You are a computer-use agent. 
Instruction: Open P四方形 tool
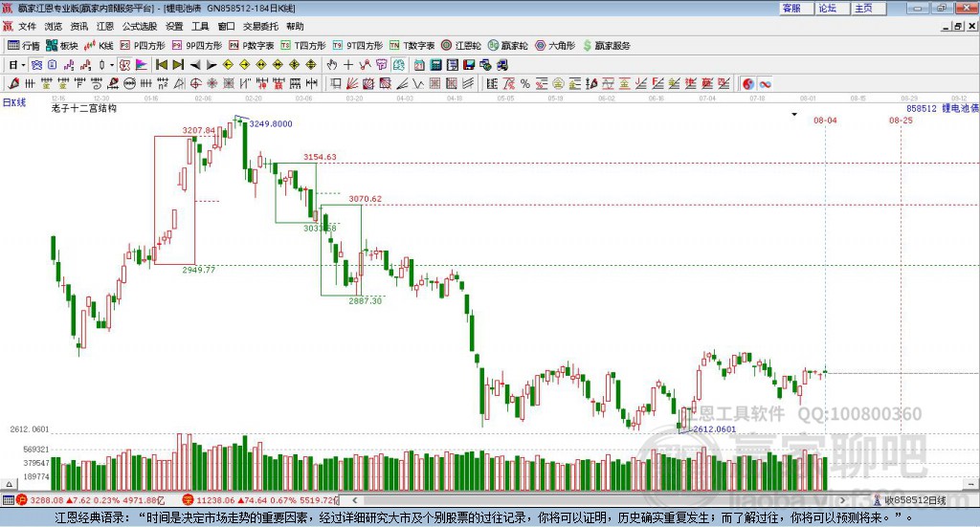click(143, 46)
